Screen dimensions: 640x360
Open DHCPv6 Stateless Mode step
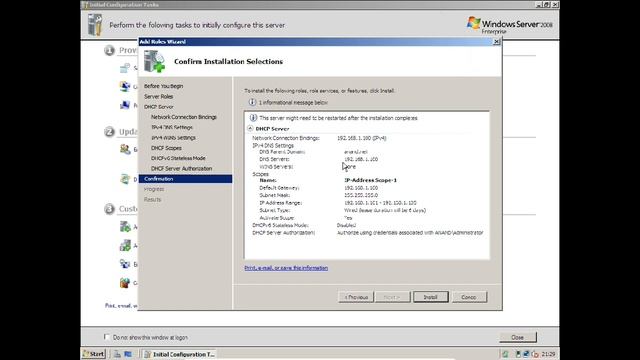[178, 158]
